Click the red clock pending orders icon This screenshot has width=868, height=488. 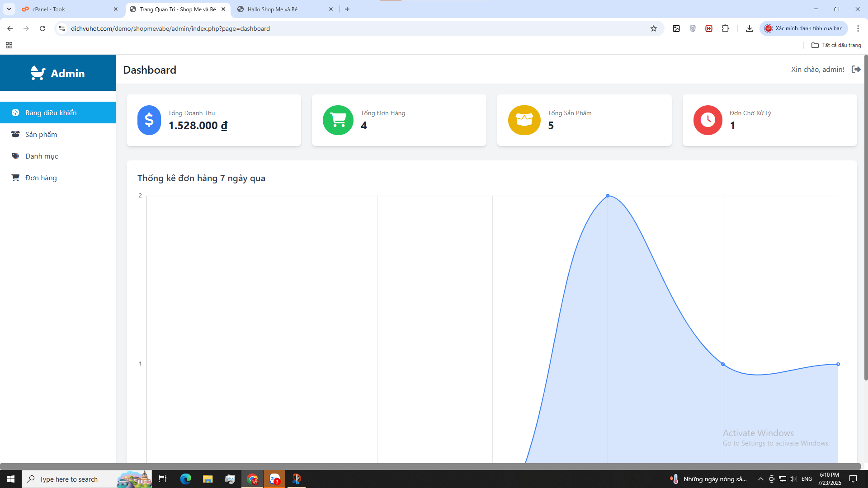[x=708, y=120]
